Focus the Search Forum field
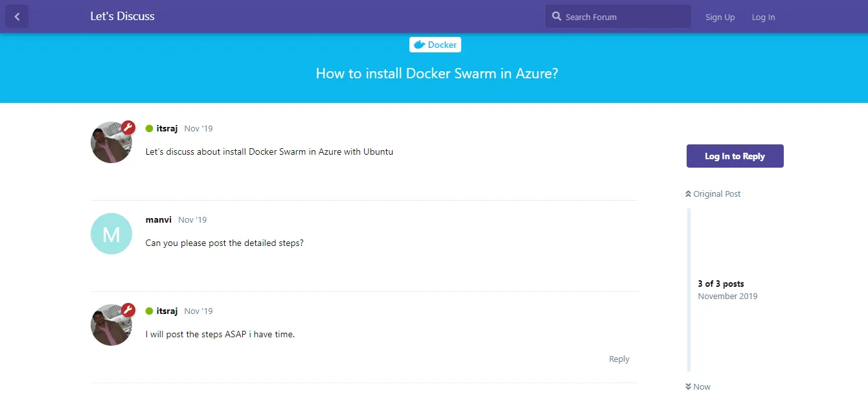Viewport: 868px width, 402px height. tap(618, 17)
